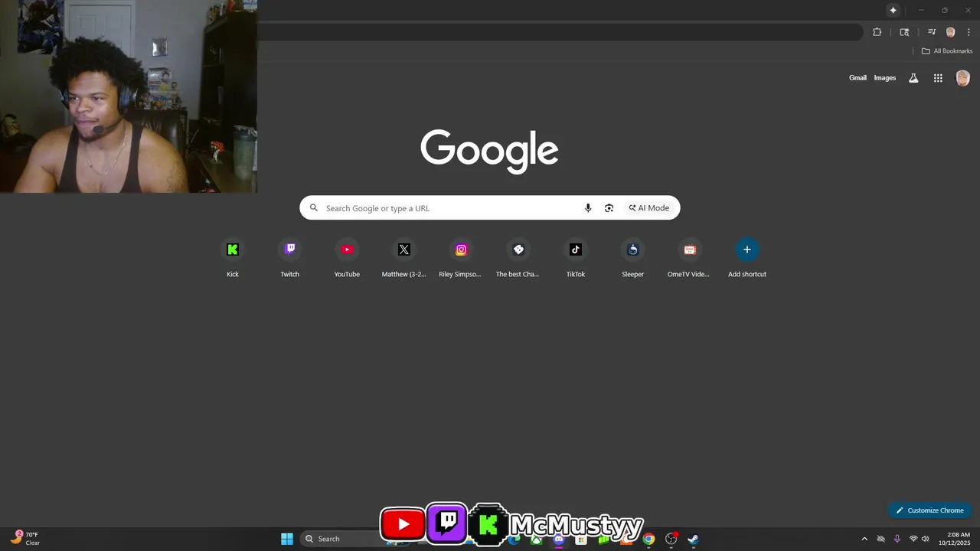
Task: Open the weather widget showing 70°F Clear
Action: click(x=25, y=539)
